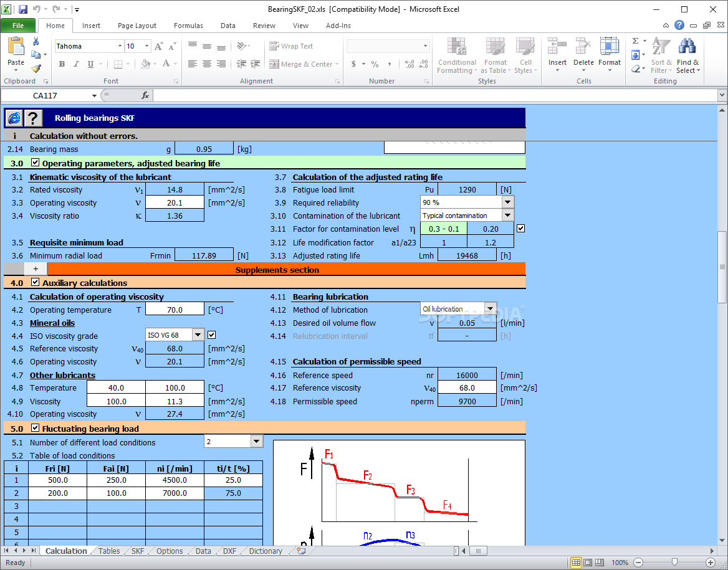This screenshot has height=570, width=728.
Task: Open the File tab
Action: tap(18, 26)
